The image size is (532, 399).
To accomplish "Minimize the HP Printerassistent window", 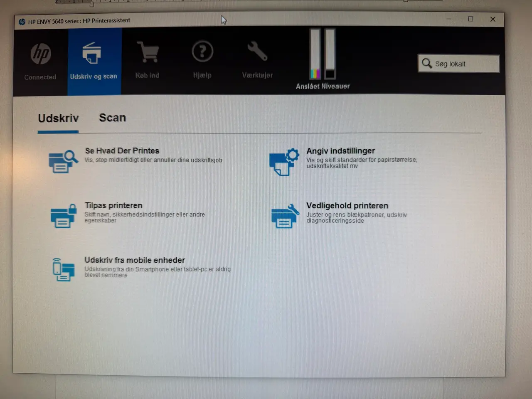I will pos(448,19).
